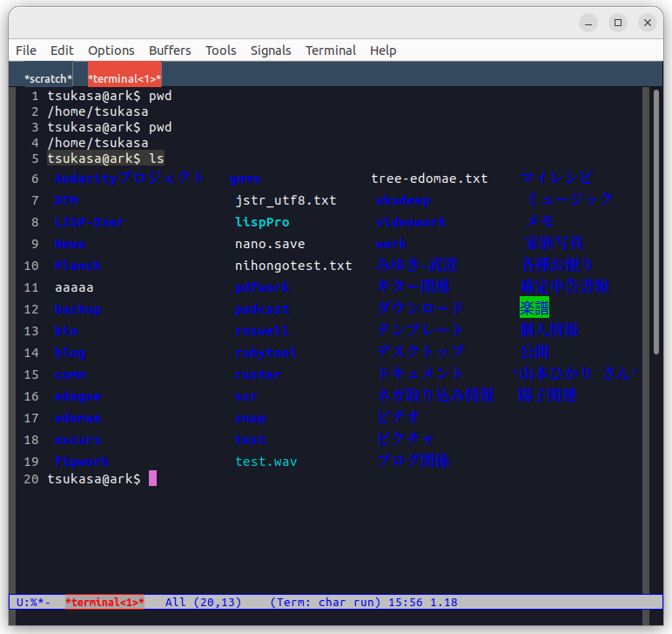This screenshot has width=672, height=634.
Task: Open the Help menu
Action: (383, 51)
